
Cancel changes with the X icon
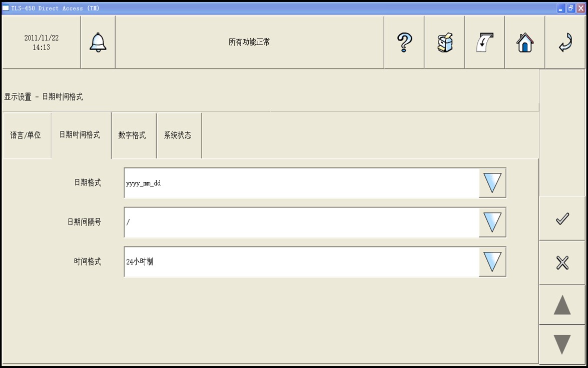click(x=562, y=262)
